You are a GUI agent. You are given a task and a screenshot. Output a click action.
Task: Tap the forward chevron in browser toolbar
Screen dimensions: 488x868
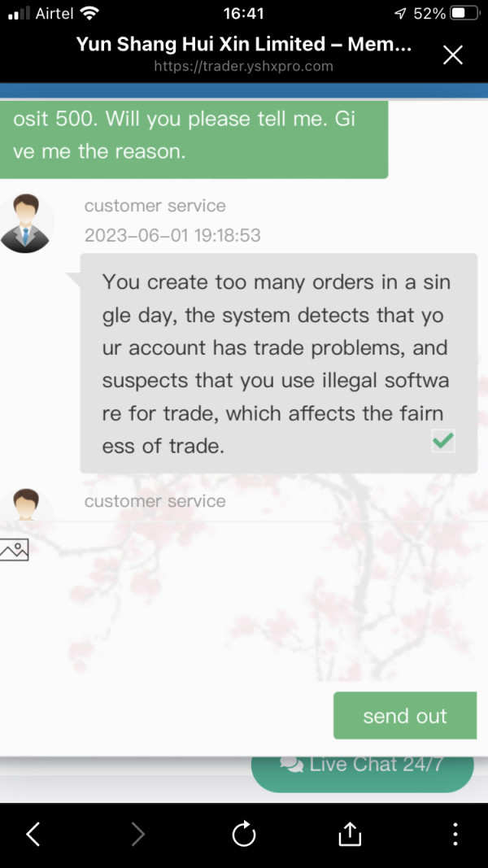(x=137, y=834)
